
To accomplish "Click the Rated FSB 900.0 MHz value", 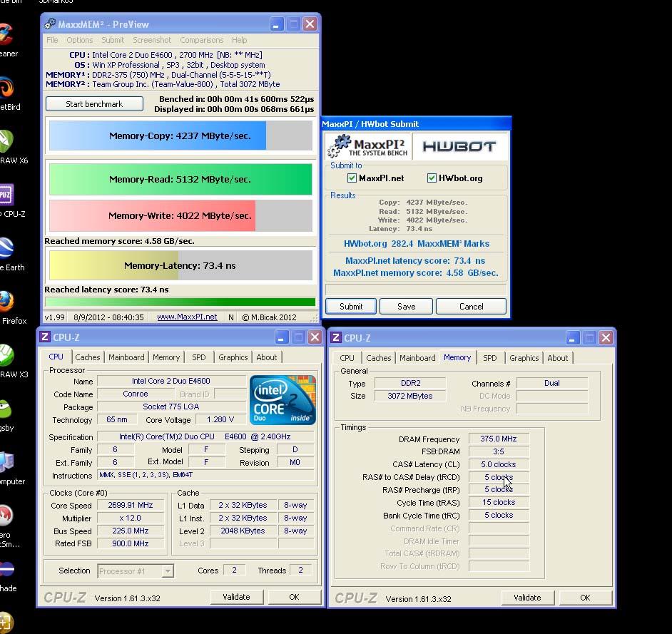I will coord(131,543).
